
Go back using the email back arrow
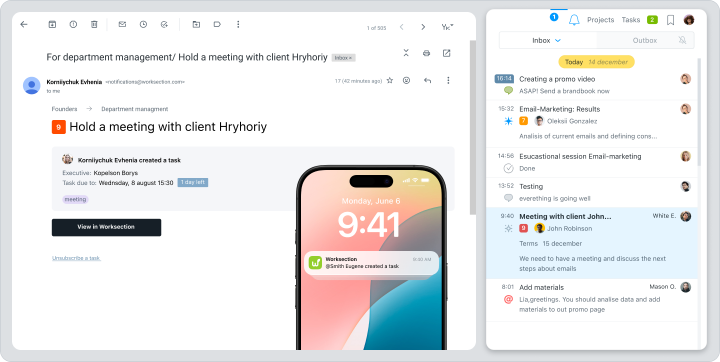(24, 24)
